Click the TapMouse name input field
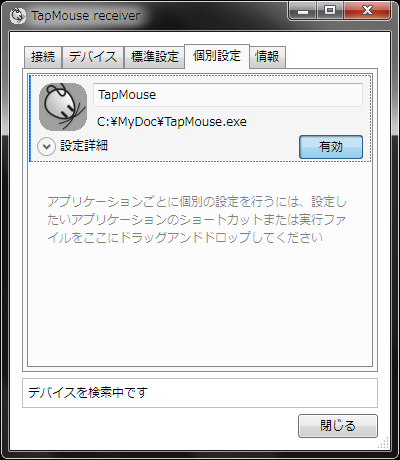400x460 pixels. pyautogui.click(x=228, y=95)
